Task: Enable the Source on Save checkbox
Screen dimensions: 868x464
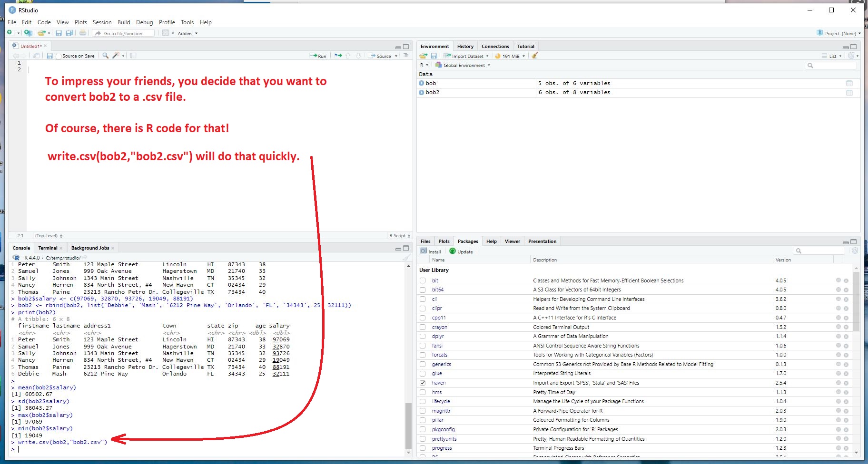Action: click(x=59, y=56)
